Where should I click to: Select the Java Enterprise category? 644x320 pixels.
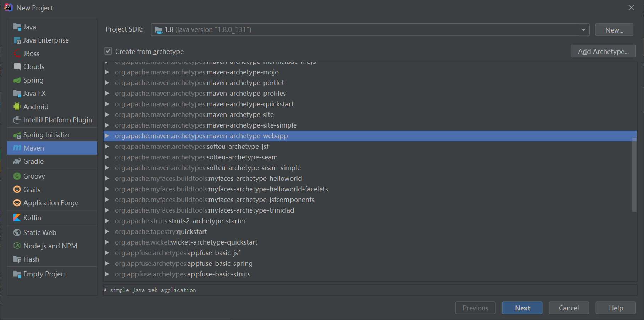[46, 40]
